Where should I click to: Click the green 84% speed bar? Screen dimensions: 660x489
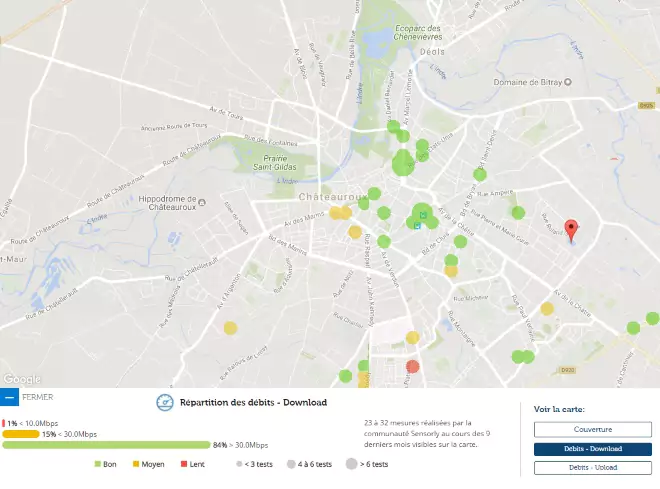[x=106, y=445]
